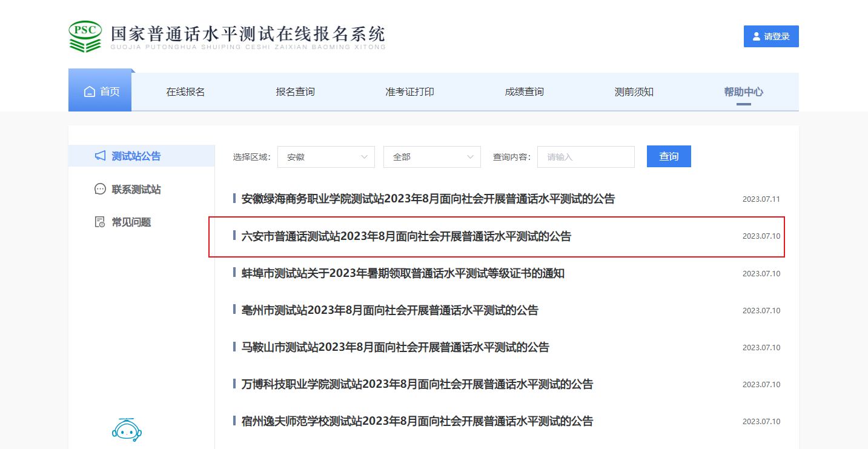Open the 帮助中心 menu item

point(744,92)
